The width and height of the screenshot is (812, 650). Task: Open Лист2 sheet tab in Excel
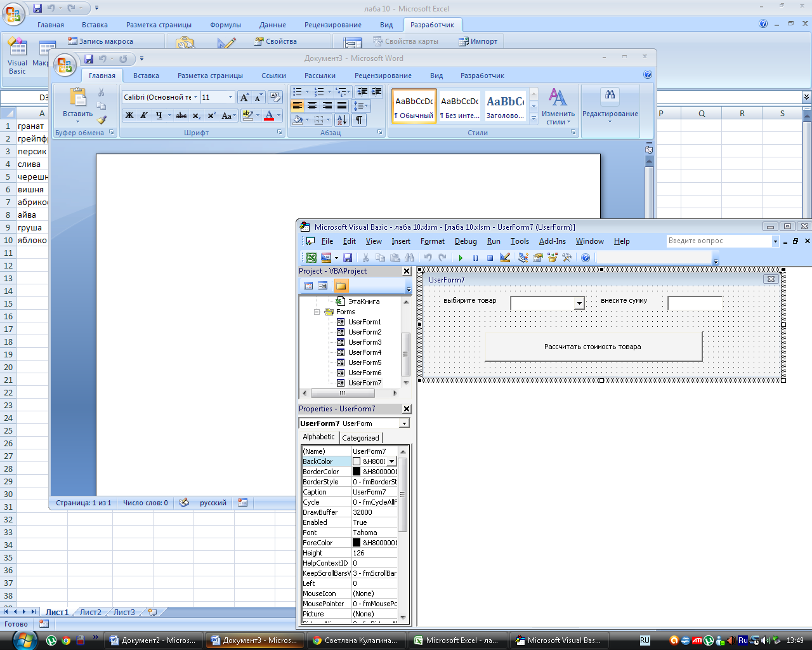click(x=90, y=613)
